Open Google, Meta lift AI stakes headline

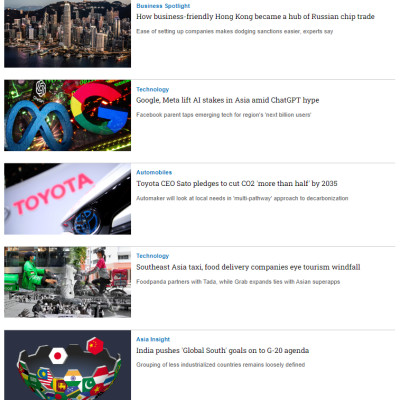[x=228, y=100]
